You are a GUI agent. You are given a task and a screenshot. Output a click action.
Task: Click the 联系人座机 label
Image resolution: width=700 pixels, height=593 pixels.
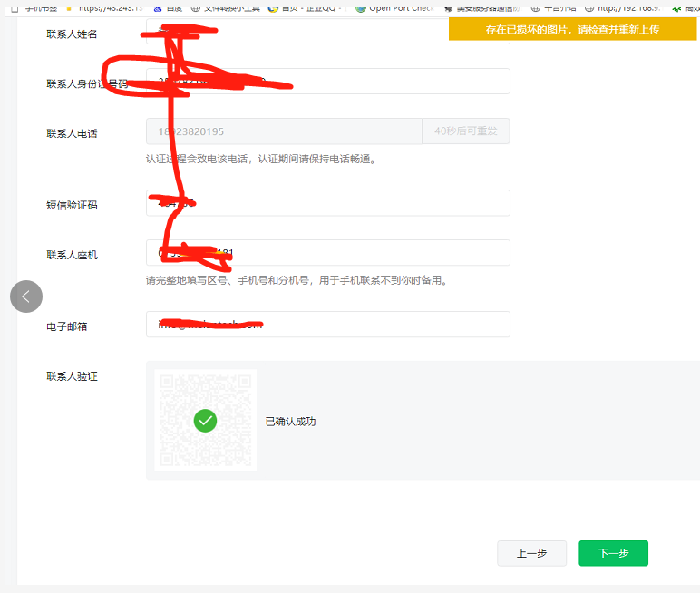pyautogui.click(x=72, y=255)
